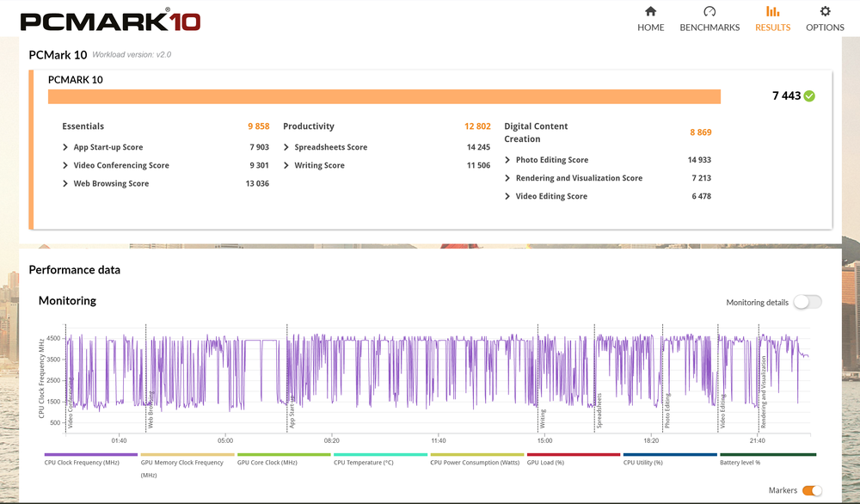
Task: Click the Performance data heading
Action: [75, 270]
